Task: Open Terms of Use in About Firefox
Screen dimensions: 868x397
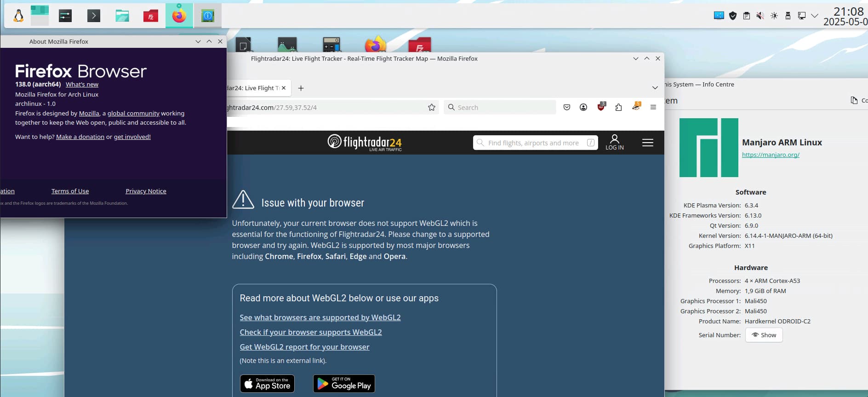Action: tap(70, 191)
